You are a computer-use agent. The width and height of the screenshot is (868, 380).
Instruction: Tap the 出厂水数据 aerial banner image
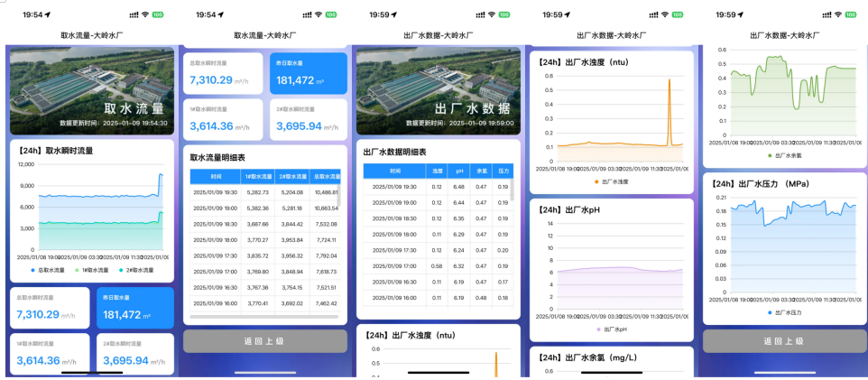[439, 90]
